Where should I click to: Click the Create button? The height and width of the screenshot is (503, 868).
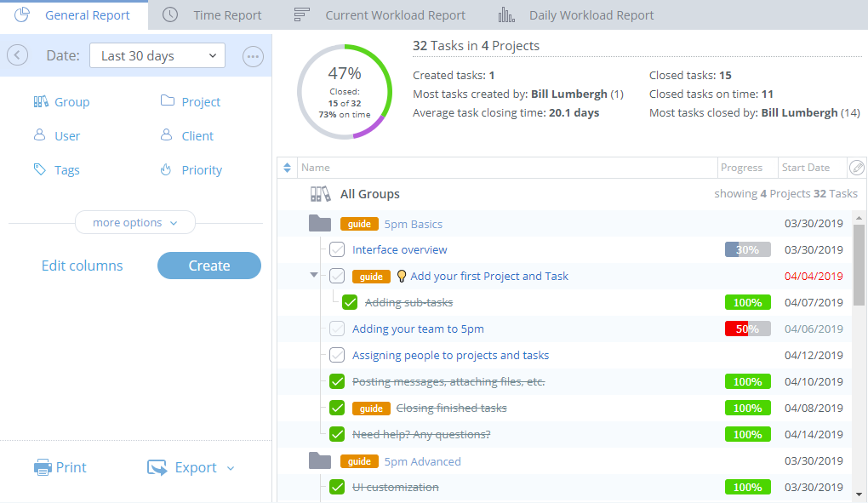point(208,266)
